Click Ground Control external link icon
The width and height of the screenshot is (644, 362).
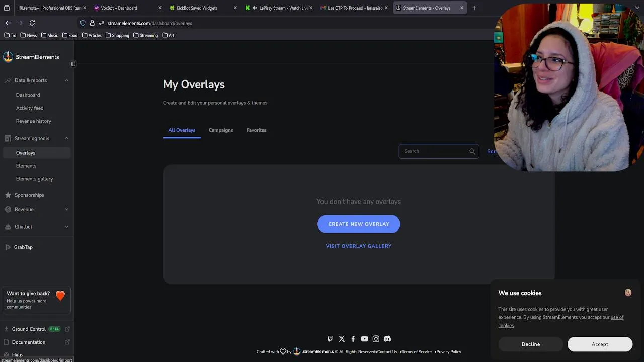pyautogui.click(x=67, y=329)
